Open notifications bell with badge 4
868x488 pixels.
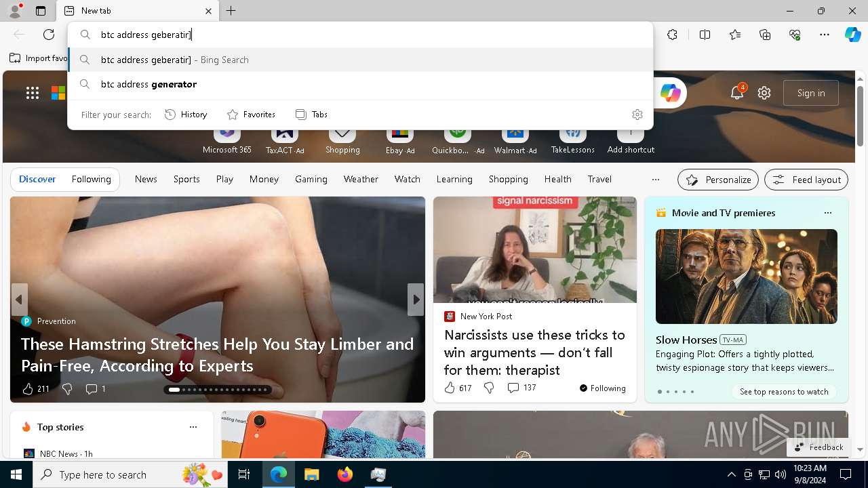[737, 93]
